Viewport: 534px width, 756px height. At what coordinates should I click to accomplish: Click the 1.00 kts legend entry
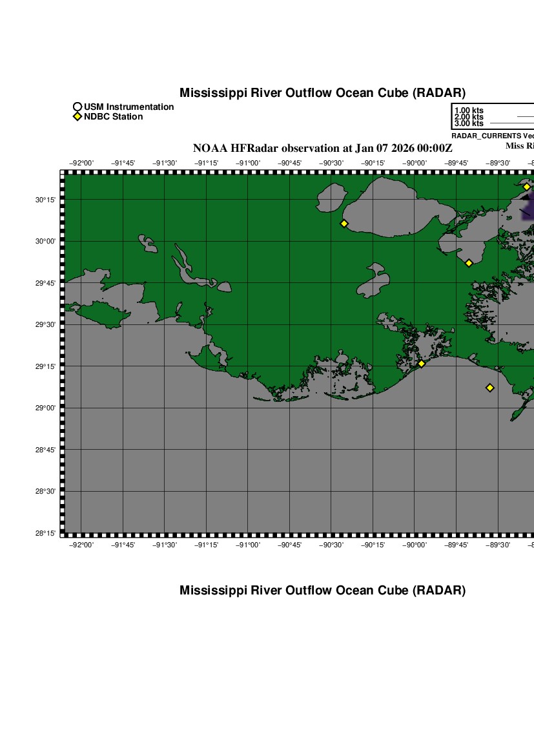pos(469,110)
